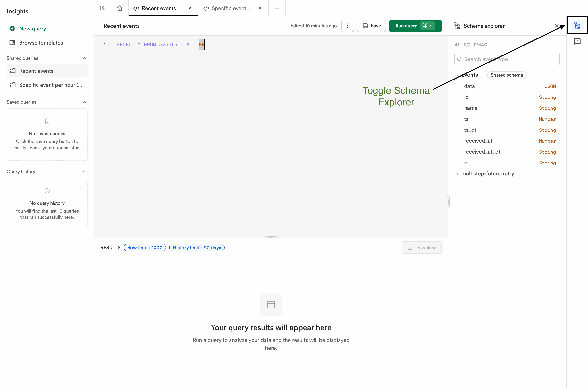Collapse the sidebar with the left-arrow icon
Viewport: 588px width, 388px height.
(x=102, y=8)
